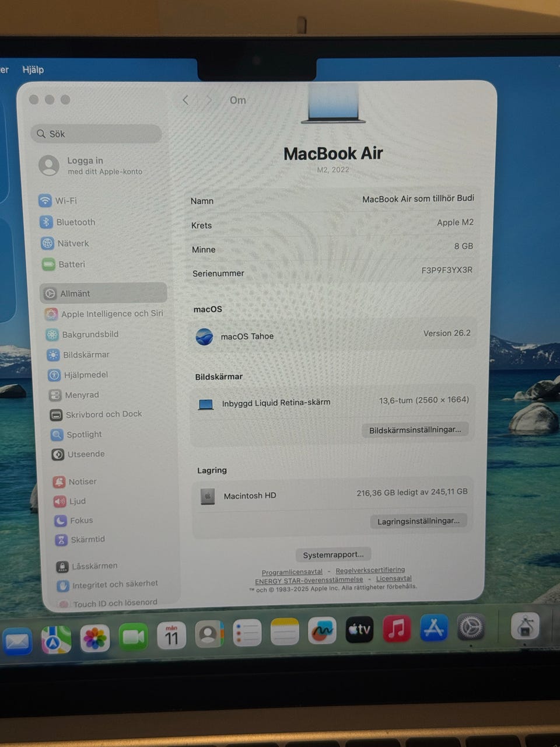The image size is (560, 747).
Task: Open Music app from the Dock
Action: pos(397,629)
